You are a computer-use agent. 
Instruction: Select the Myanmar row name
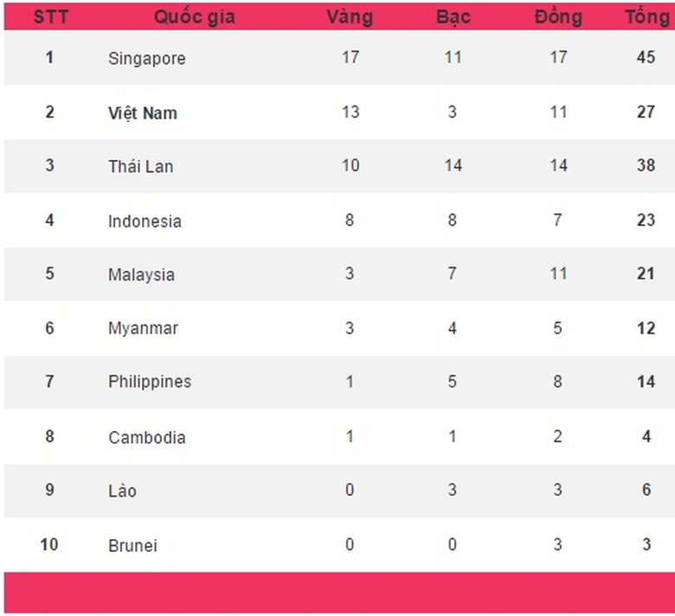point(143,328)
